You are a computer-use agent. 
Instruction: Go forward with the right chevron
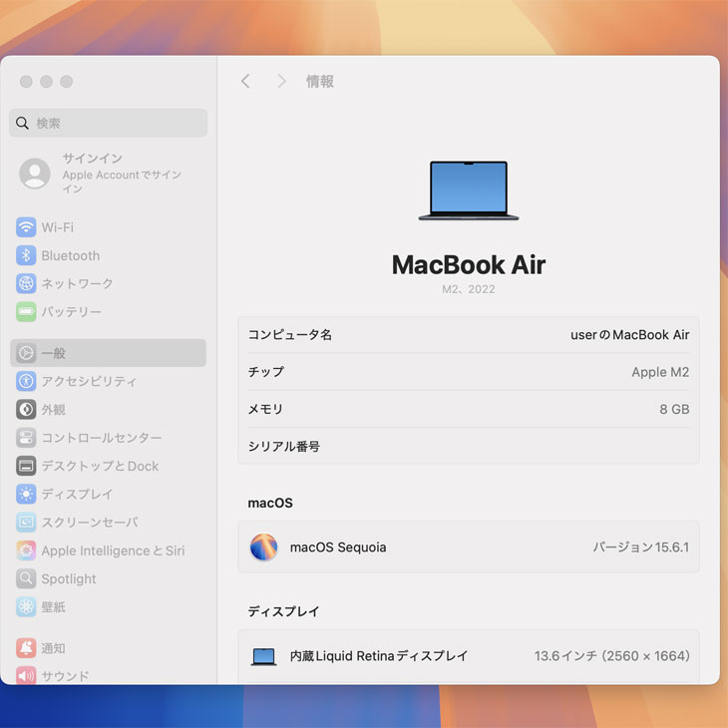(x=281, y=81)
